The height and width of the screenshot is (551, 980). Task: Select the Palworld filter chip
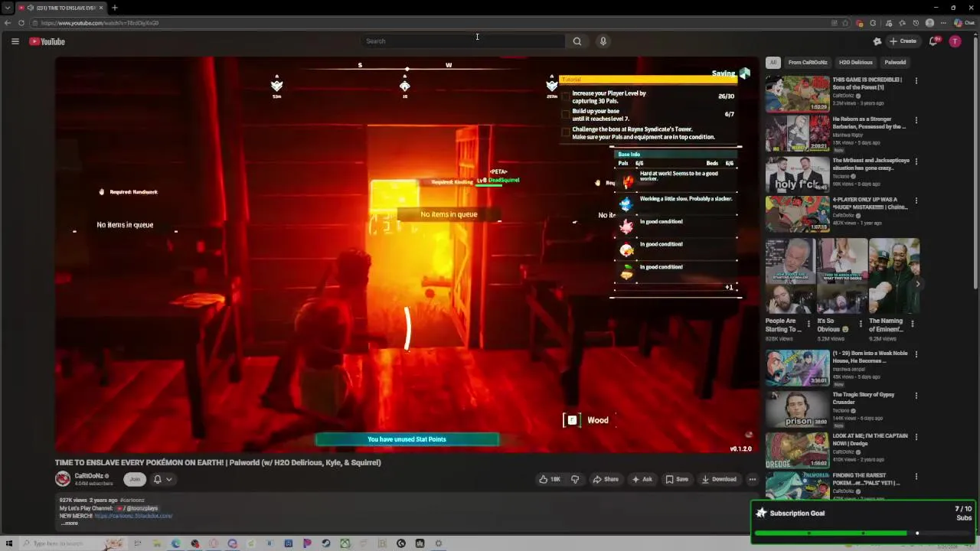[895, 63]
